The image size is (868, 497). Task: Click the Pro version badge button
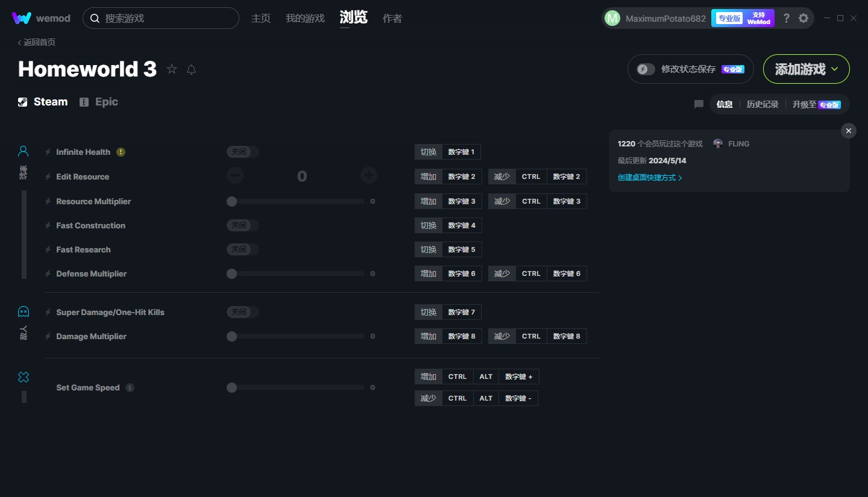click(729, 18)
